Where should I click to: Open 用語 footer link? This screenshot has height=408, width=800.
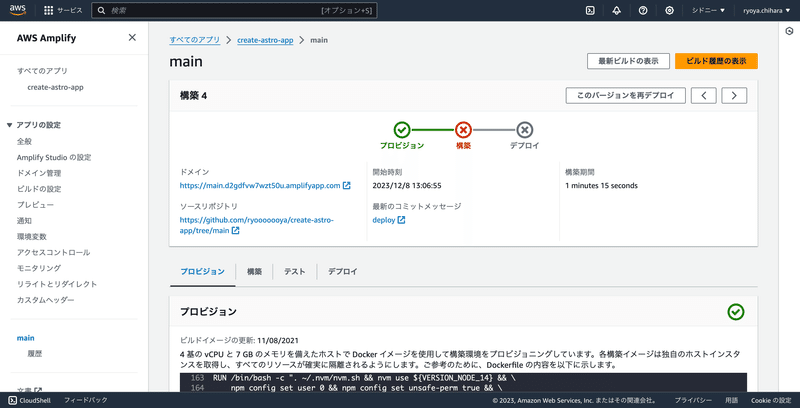pyautogui.click(x=732, y=400)
